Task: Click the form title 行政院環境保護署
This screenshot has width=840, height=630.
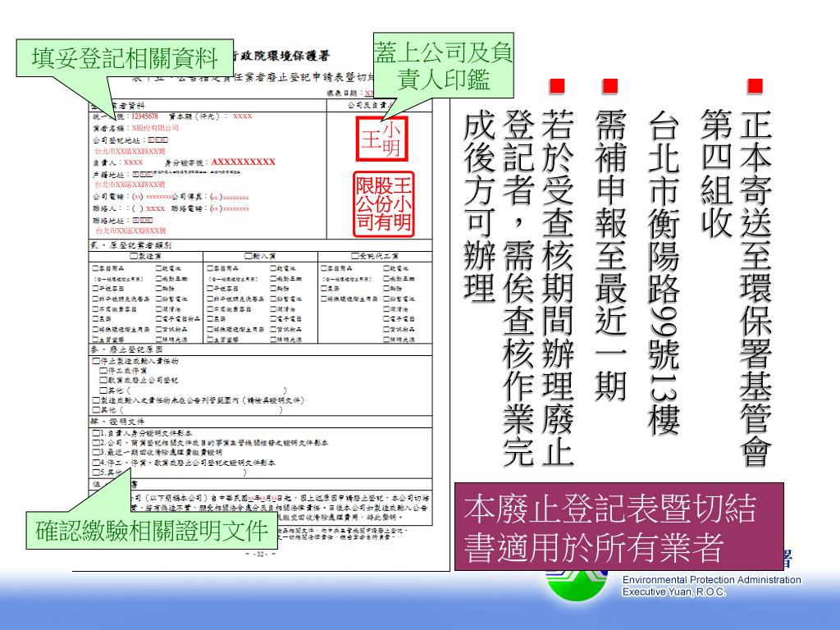Action: (x=282, y=56)
